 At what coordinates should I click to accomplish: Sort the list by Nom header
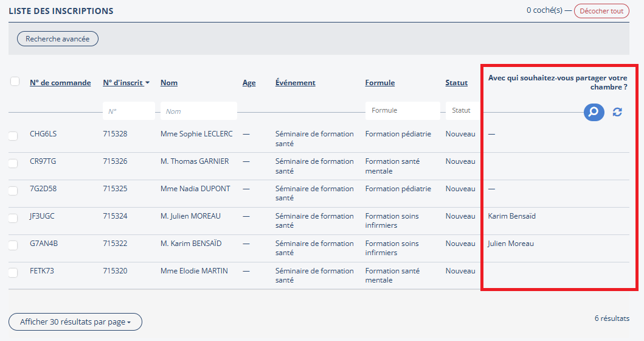click(x=169, y=83)
